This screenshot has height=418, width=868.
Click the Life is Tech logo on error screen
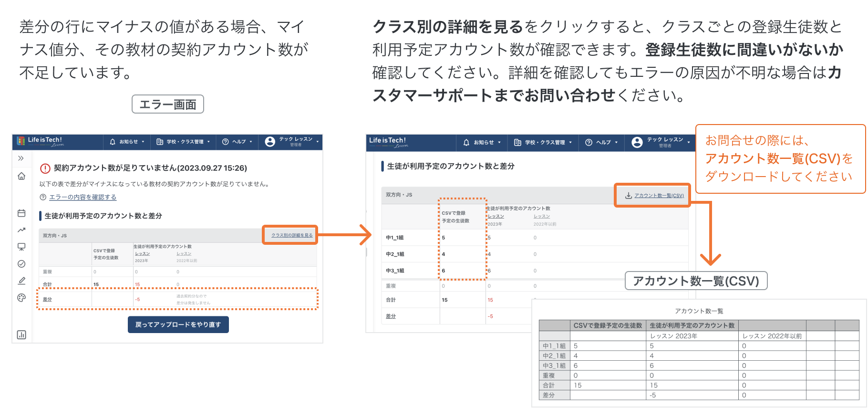pyautogui.click(x=41, y=141)
